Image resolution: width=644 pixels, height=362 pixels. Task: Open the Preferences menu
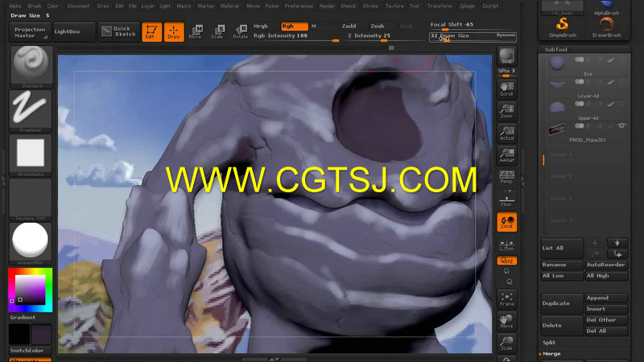click(x=299, y=6)
